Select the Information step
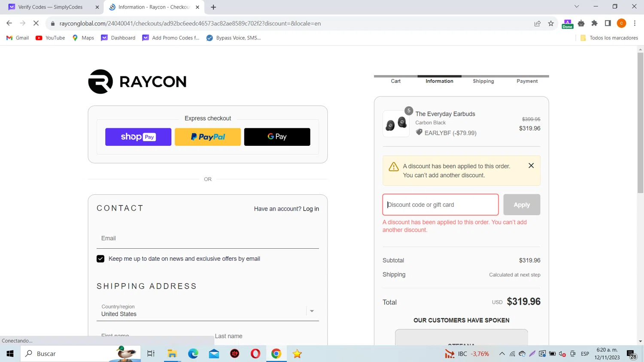 pos(439,81)
